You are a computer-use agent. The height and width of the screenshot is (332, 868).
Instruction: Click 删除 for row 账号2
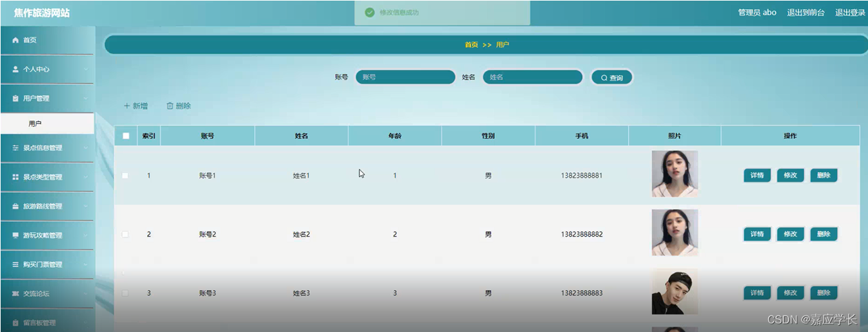pyautogui.click(x=824, y=234)
